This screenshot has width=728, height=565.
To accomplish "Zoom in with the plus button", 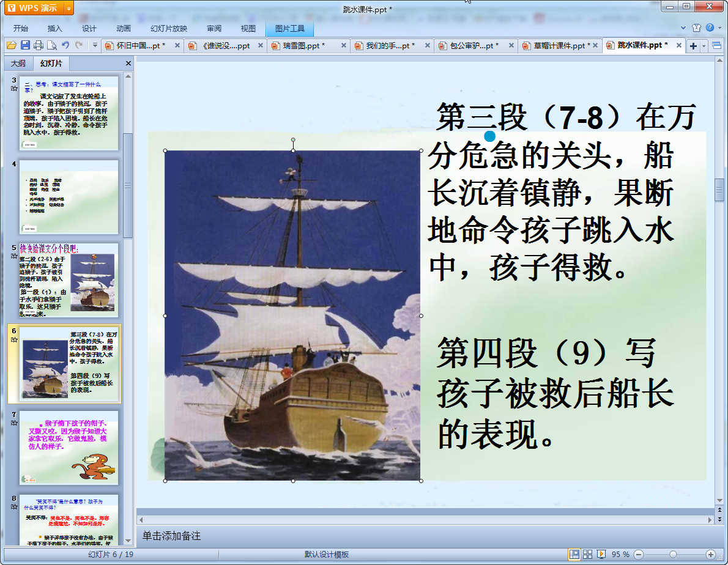I will 710,555.
